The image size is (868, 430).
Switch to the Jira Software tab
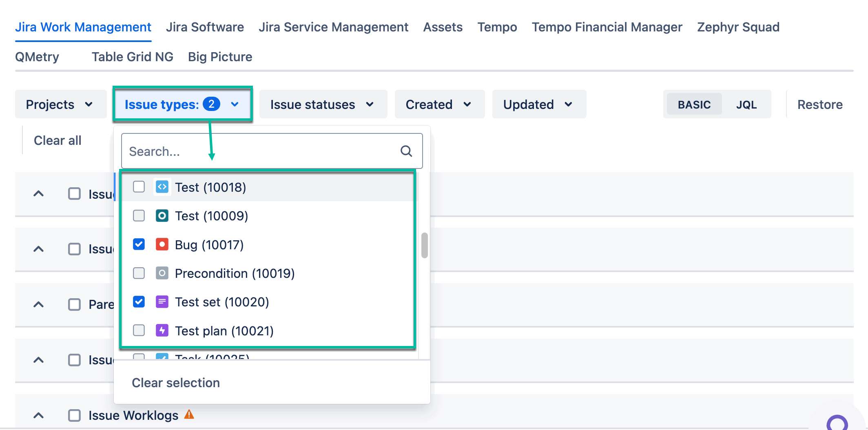205,27
